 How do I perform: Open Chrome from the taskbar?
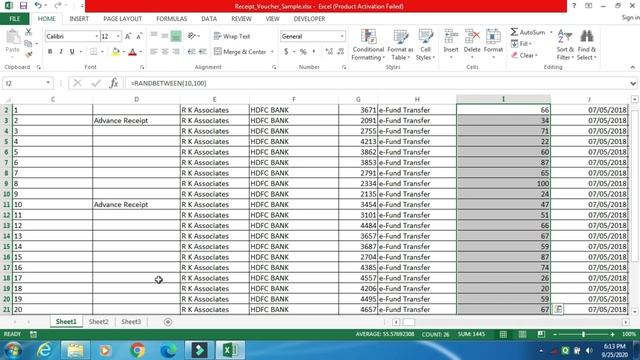click(138, 350)
